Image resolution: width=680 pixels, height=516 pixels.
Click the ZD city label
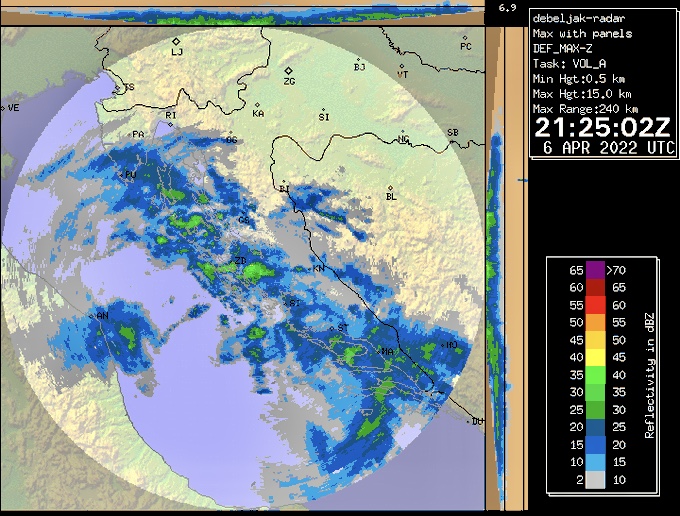[240, 261]
